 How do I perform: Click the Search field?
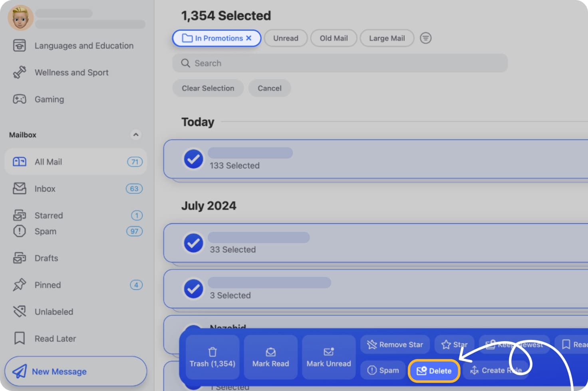[x=340, y=63]
